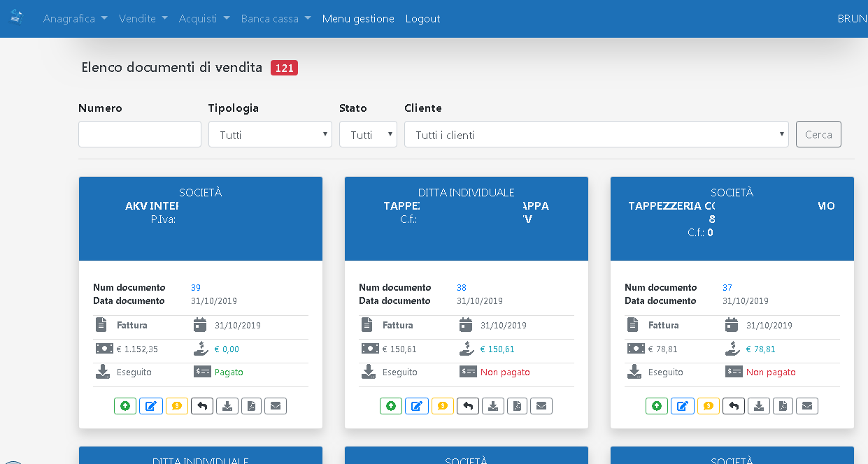The image size is (868, 464).
Task: Download document 38 via its download icon
Action: (493, 406)
